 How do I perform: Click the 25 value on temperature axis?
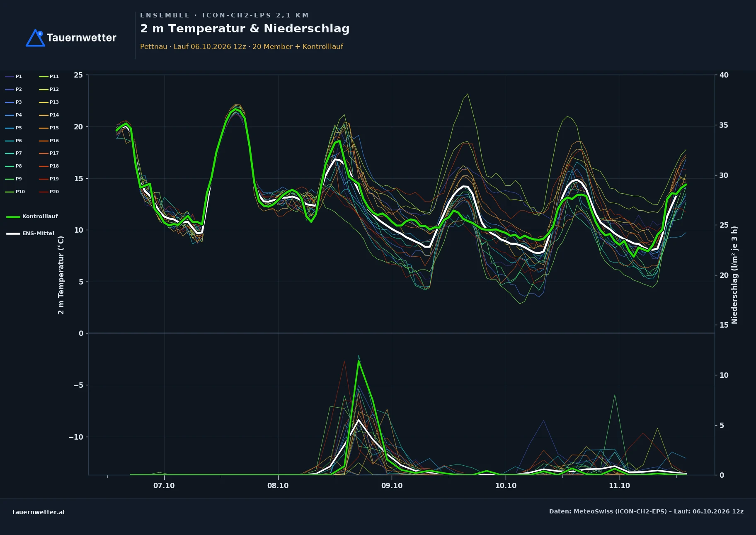point(78,75)
